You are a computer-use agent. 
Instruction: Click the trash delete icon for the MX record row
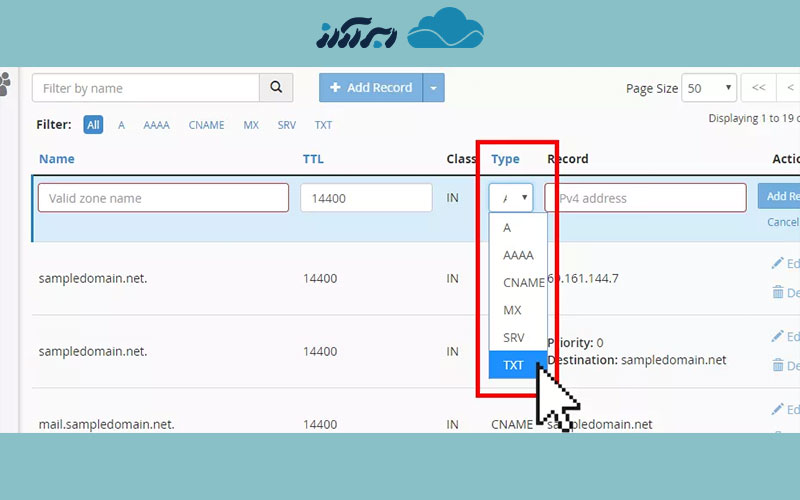coord(778,365)
